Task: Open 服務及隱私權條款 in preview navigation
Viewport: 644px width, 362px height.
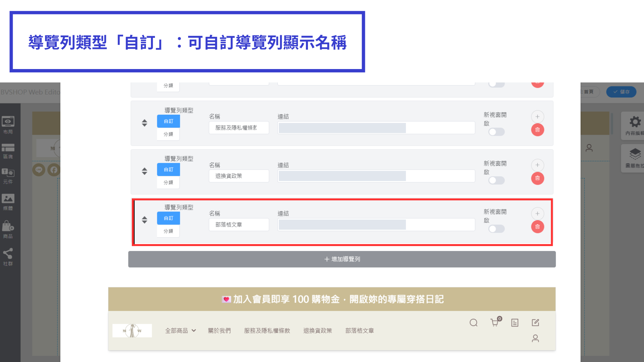Action: click(267, 330)
